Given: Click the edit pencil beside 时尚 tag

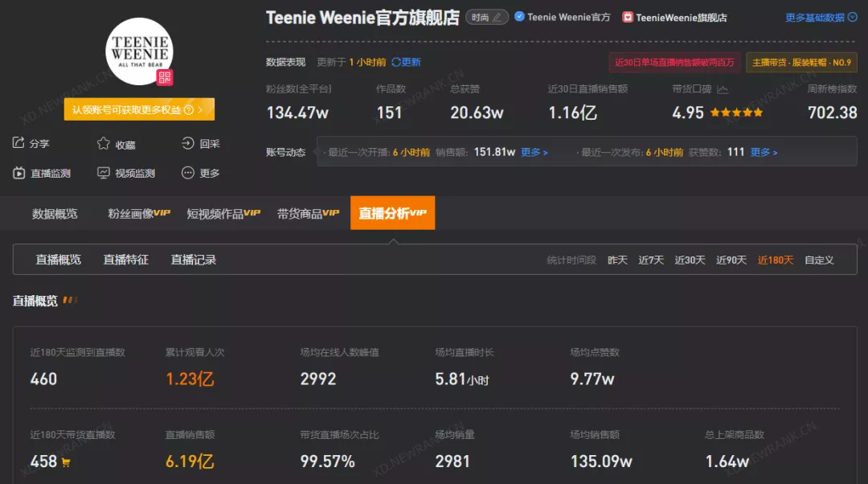Looking at the screenshot, I should [497, 17].
